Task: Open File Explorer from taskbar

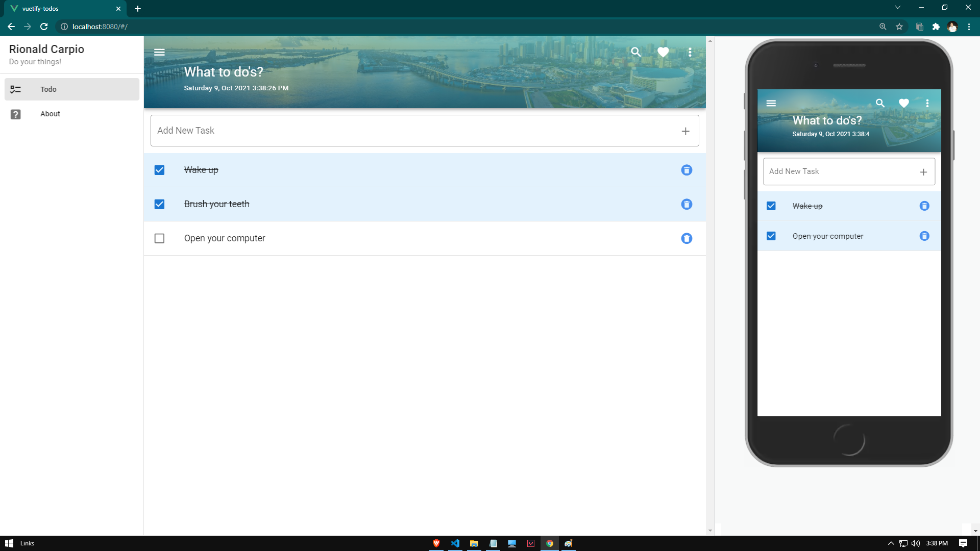Action: (474, 543)
